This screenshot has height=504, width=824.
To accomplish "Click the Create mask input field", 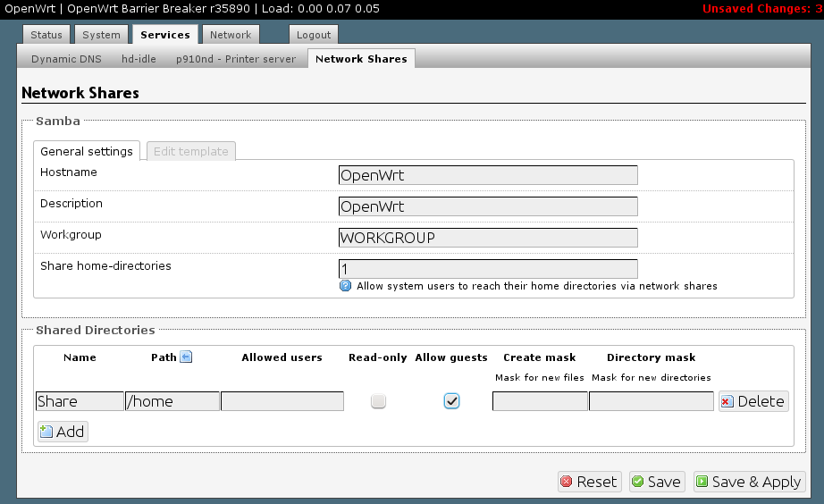I will tap(540, 401).
